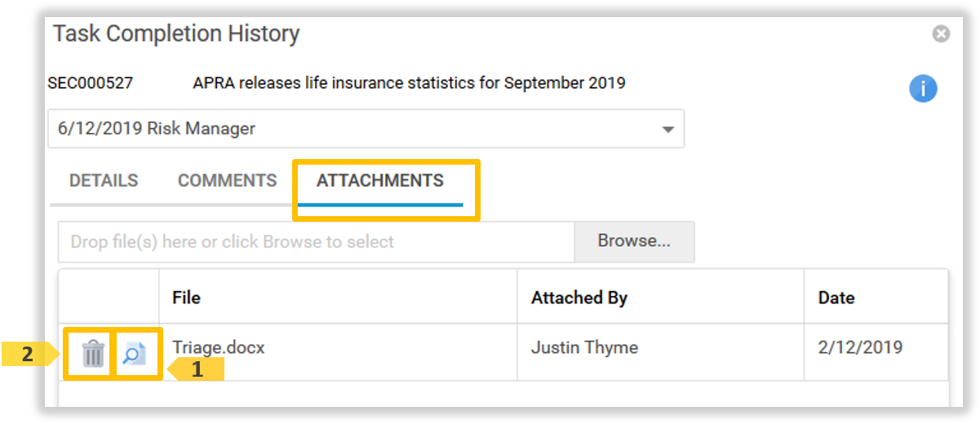Expand the Risk Manager dropdown arrow

pyautogui.click(x=668, y=130)
